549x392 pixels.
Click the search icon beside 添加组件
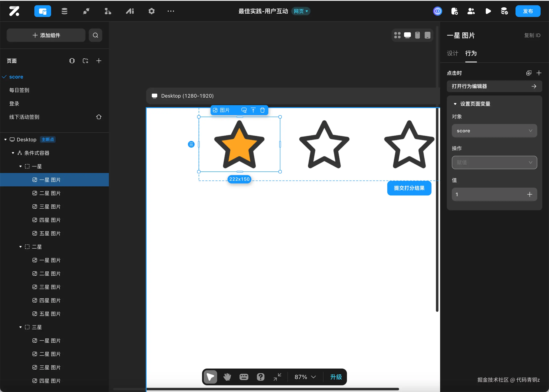click(95, 35)
